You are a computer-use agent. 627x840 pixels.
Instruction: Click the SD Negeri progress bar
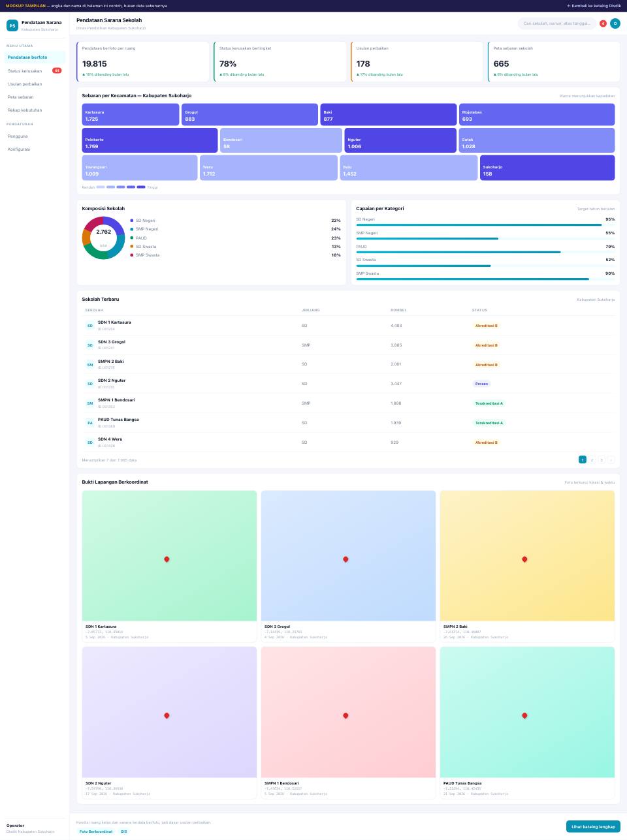(x=485, y=225)
